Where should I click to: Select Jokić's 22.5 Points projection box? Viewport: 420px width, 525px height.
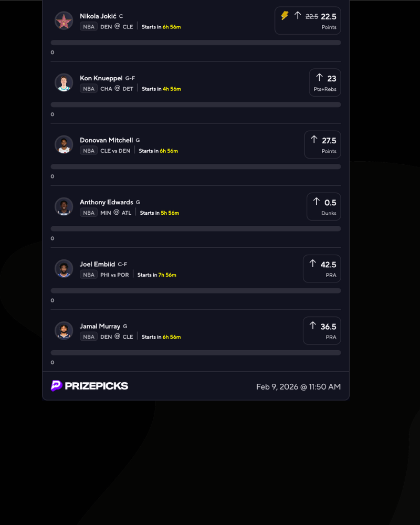tap(308, 21)
